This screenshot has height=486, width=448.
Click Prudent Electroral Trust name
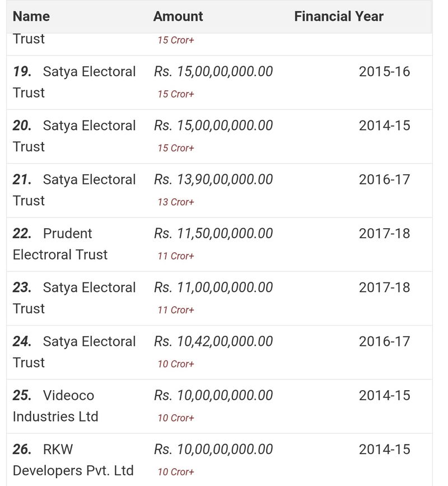click(60, 244)
